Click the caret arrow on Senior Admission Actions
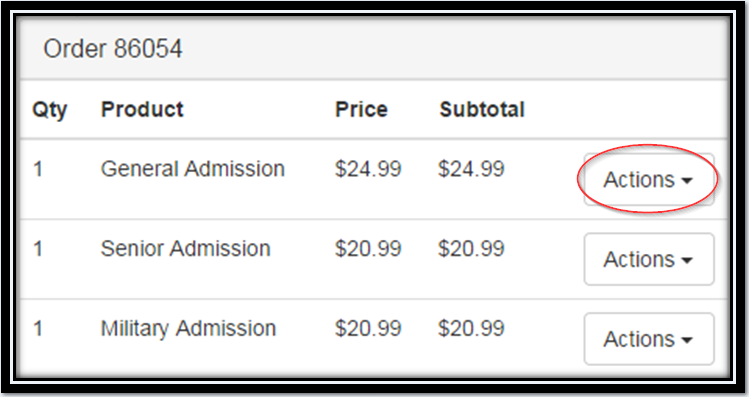This screenshot has width=749, height=397. (x=687, y=261)
